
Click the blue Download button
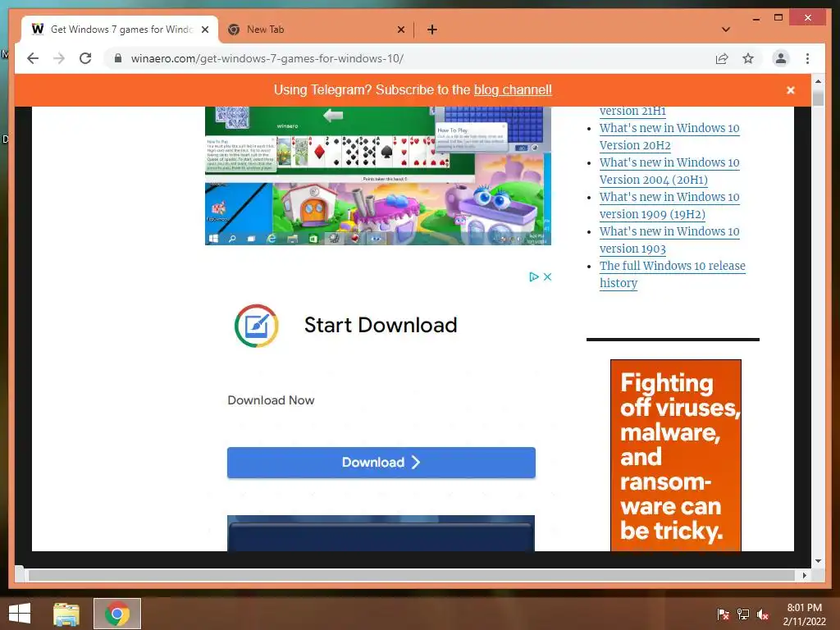(x=381, y=463)
